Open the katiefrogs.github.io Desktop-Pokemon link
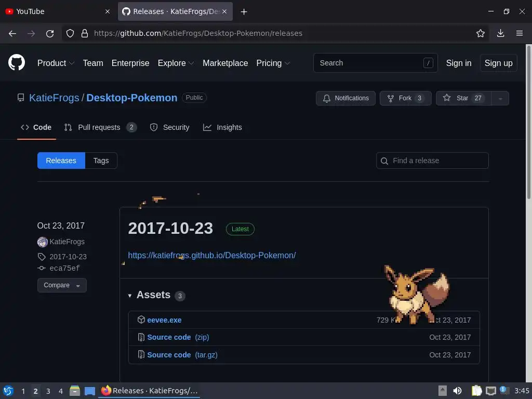This screenshot has height=399, width=532. (212, 255)
